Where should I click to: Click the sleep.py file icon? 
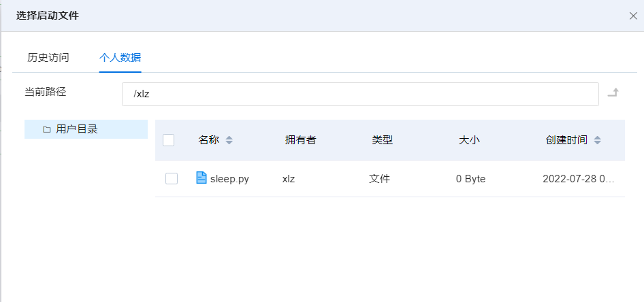point(202,178)
